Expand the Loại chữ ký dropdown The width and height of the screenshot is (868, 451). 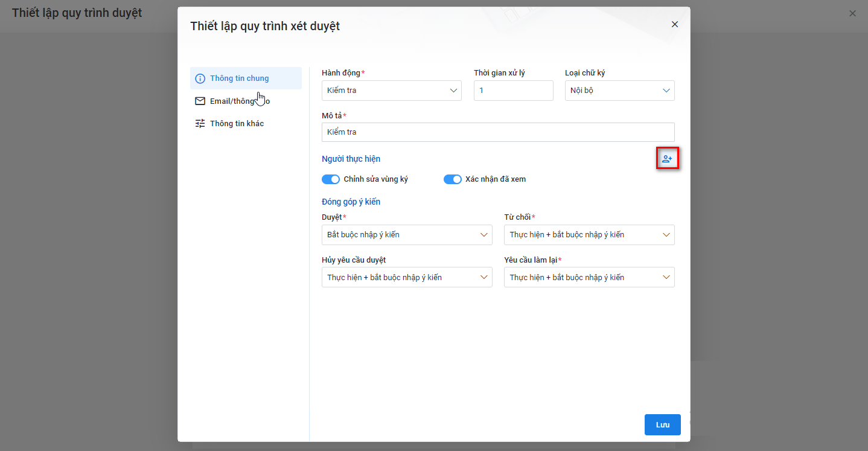click(x=619, y=91)
